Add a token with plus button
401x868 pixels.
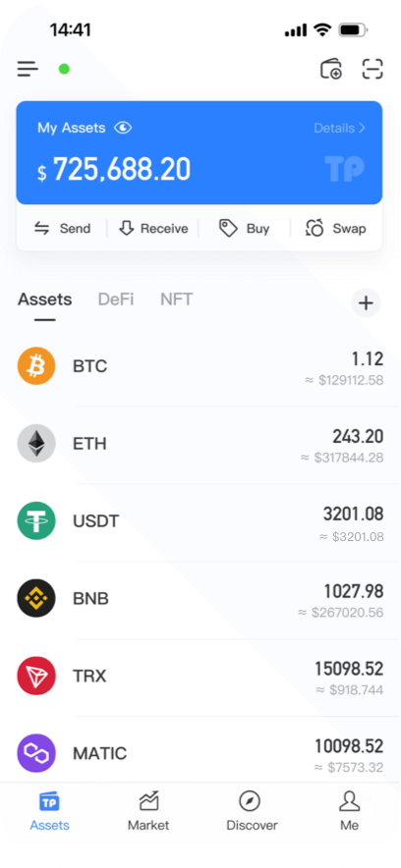click(366, 302)
